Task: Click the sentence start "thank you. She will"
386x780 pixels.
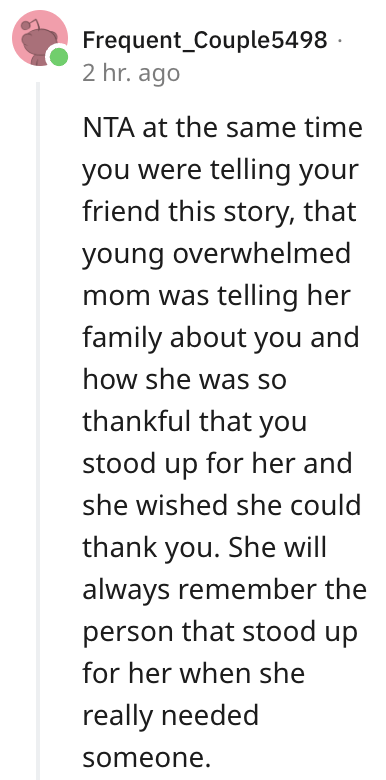Action: (x=204, y=548)
